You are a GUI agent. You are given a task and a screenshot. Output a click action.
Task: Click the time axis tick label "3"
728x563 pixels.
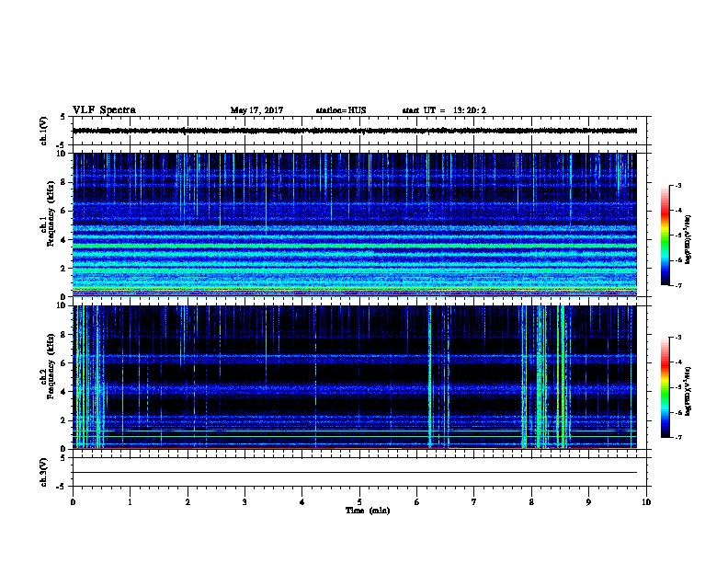(245, 502)
